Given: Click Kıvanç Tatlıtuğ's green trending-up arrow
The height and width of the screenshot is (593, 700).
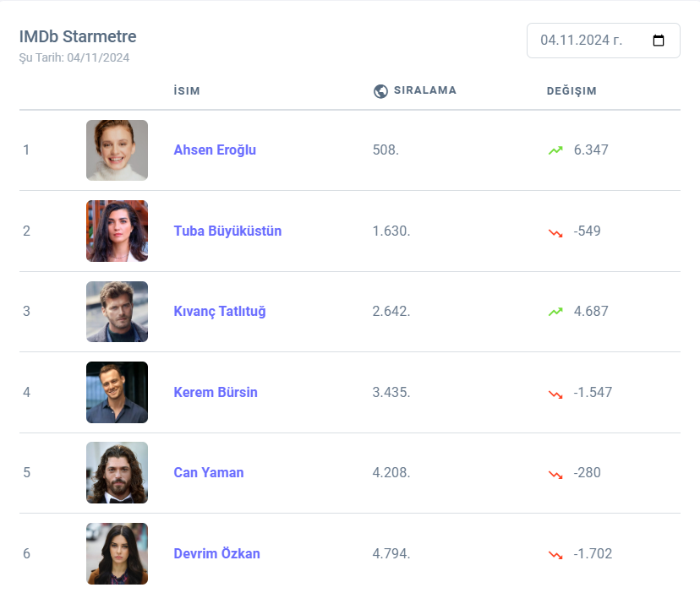Looking at the screenshot, I should click(x=555, y=312).
